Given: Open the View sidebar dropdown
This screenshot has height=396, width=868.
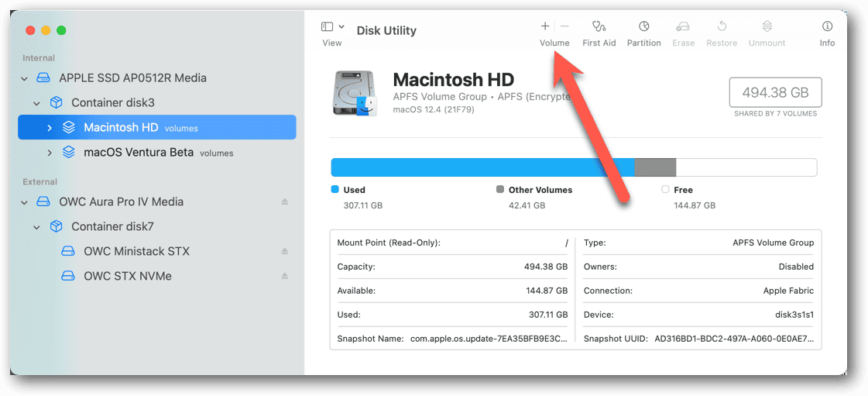Looking at the screenshot, I should (332, 27).
